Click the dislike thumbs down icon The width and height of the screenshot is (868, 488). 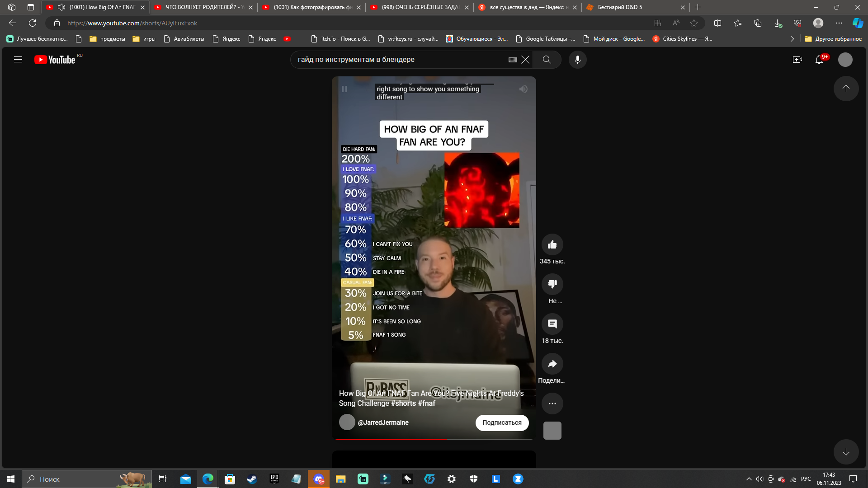(x=552, y=284)
